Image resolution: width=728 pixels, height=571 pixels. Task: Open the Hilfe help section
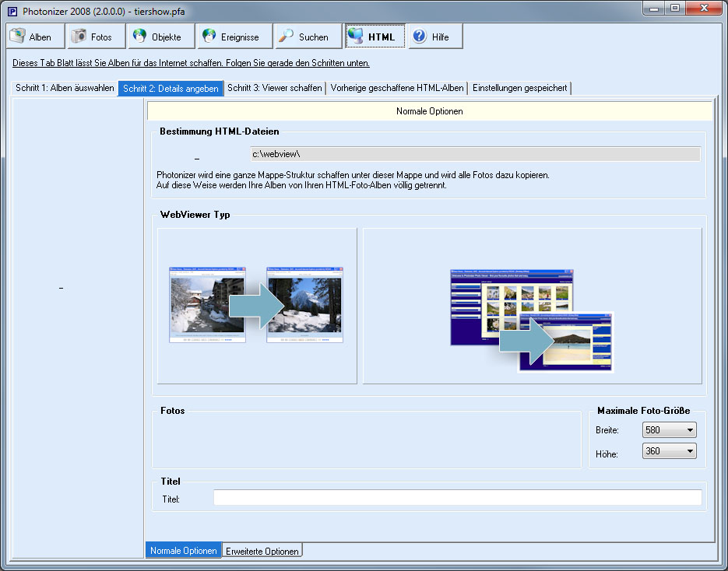(435, 37)
